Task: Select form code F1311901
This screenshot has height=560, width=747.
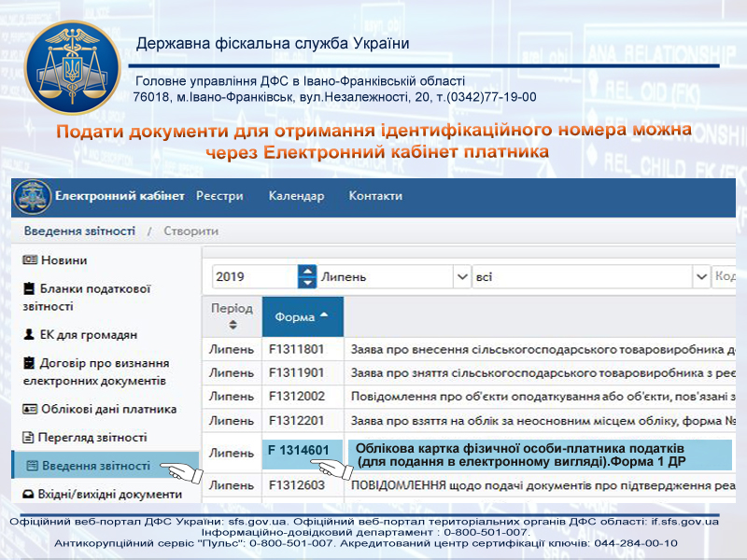Action: 296,372
